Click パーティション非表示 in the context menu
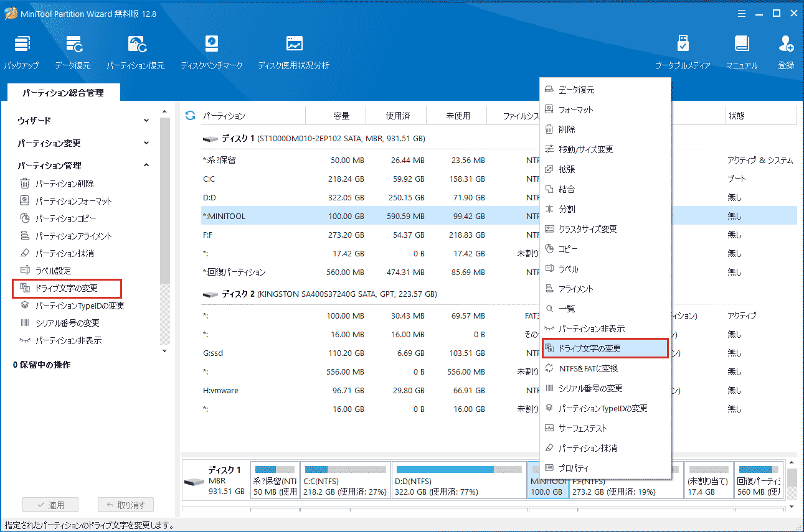 pos(605,329)
